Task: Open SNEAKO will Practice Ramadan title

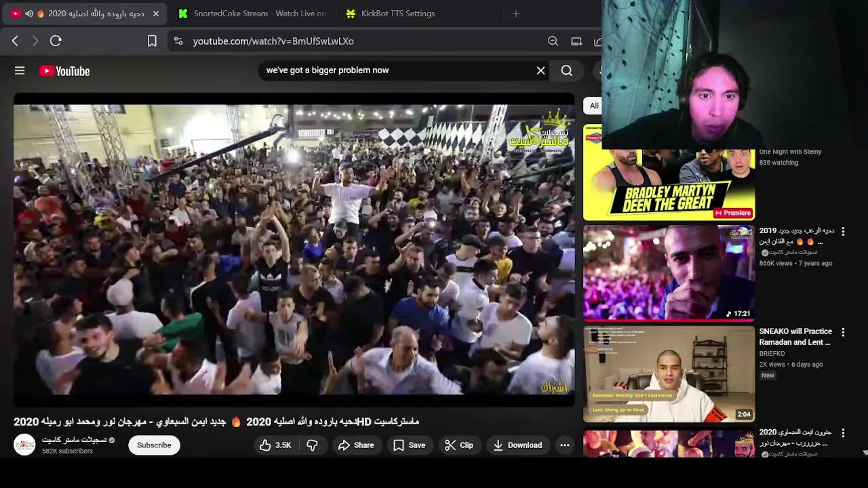Action: tap(795, 337)
